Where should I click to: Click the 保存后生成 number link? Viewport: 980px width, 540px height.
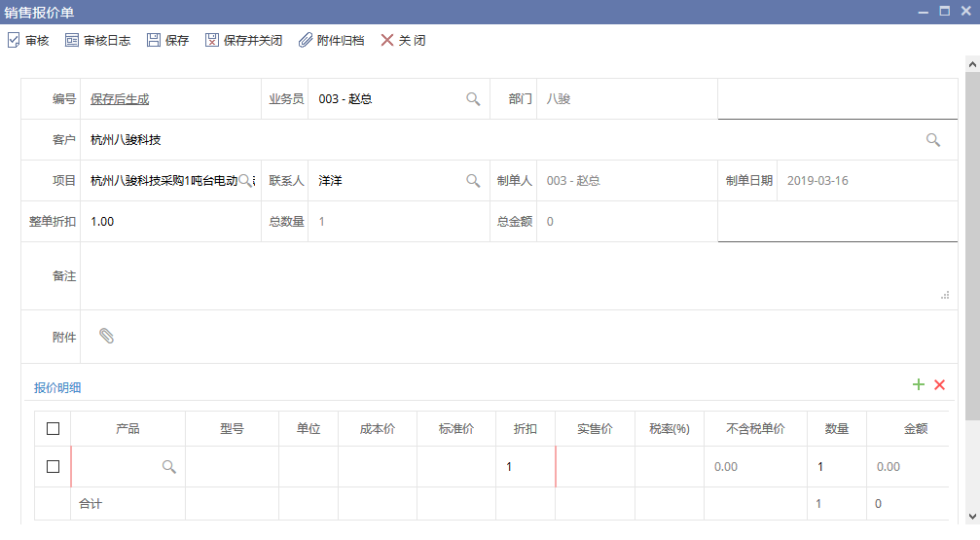[120, 99]
